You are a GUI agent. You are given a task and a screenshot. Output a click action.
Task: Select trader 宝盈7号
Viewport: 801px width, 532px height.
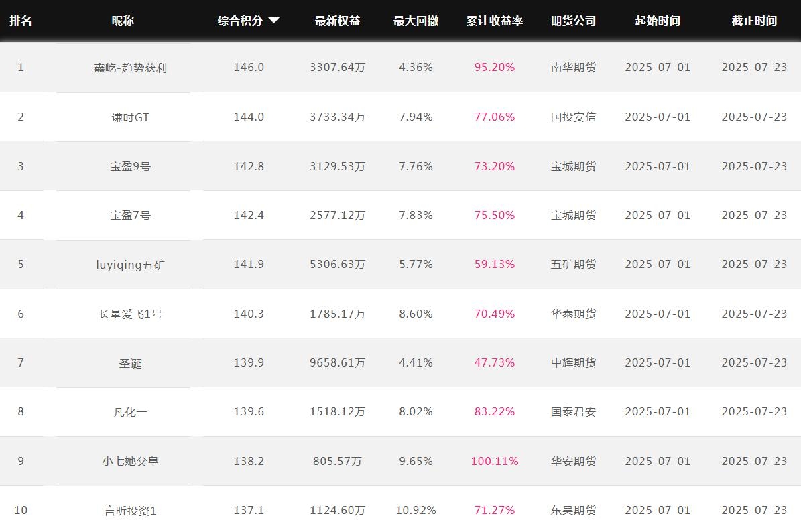click(130, 215)
